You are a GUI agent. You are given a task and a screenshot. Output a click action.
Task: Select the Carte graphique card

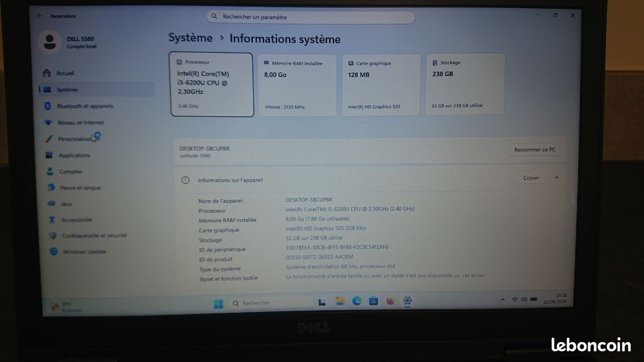(381, 85)
